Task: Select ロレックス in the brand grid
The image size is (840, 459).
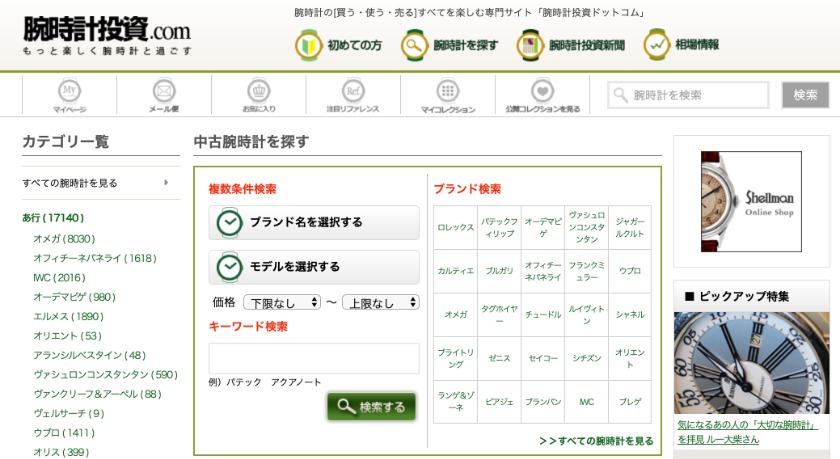Action: 455,228
